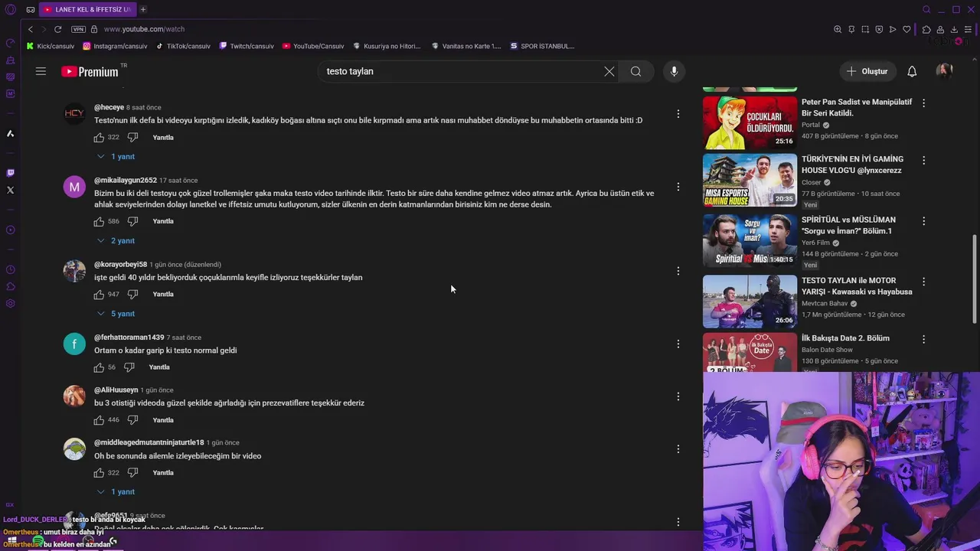
Task: Open sidebar settings gear
Action: pos(10,304)
